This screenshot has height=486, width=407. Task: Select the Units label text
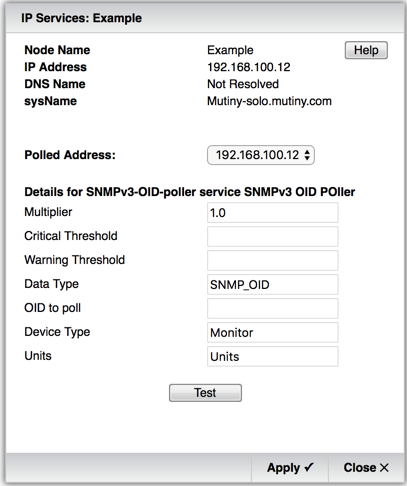pyautogui.click(x=38, y=356)
